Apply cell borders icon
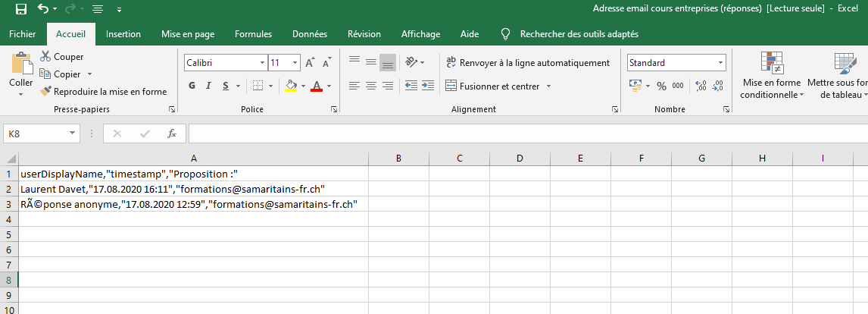 pos(258,86)
